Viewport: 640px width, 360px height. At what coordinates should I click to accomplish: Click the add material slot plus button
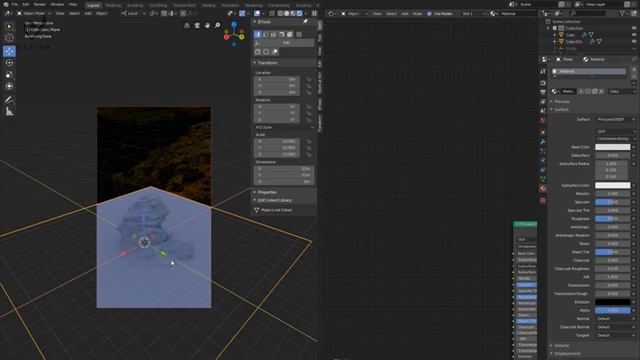click(x=634, y=69)
